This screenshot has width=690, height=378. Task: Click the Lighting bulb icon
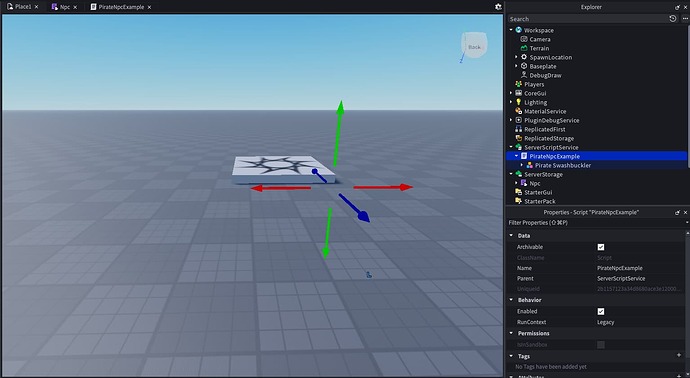(x=518, y=102)
